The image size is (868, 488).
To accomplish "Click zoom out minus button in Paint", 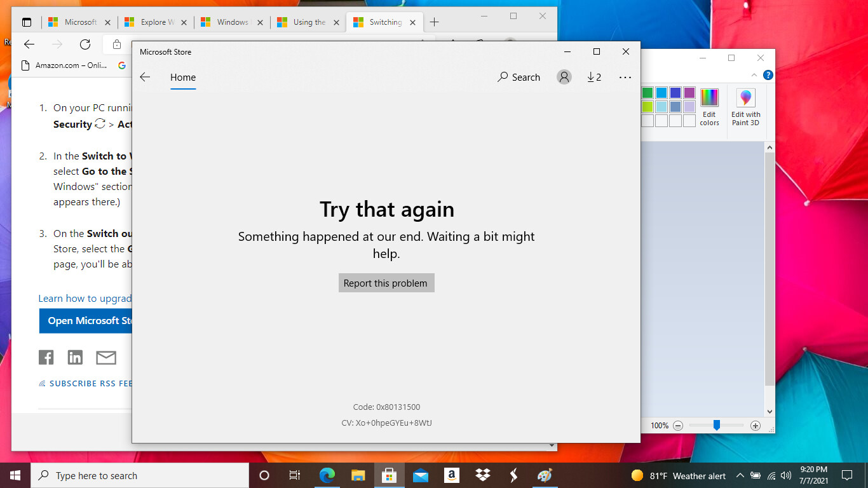I will pos(678,426).
